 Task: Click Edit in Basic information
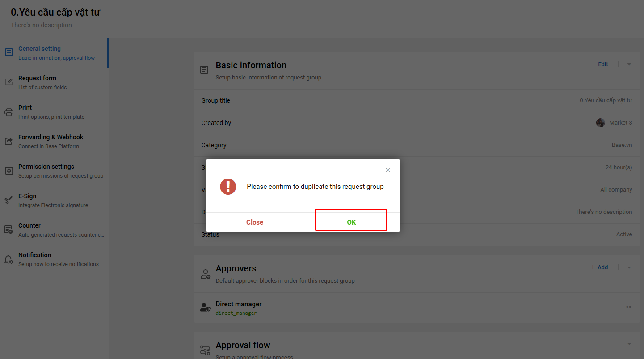point(603,64)
